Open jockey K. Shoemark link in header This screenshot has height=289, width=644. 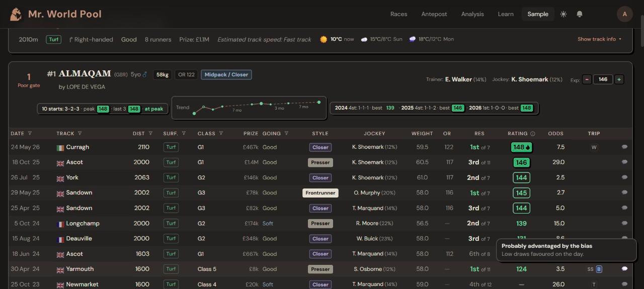coord(530,79)
